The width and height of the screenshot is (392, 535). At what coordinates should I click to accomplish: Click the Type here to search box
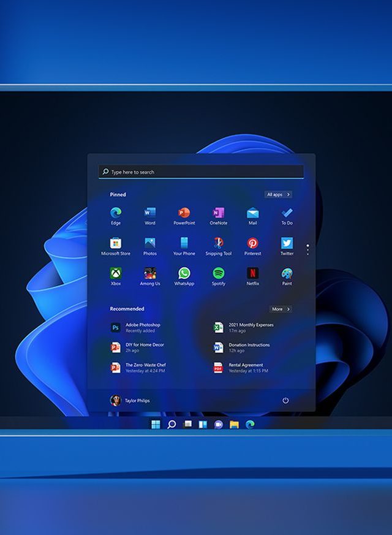pyautogui.click(x=201, y=172)
